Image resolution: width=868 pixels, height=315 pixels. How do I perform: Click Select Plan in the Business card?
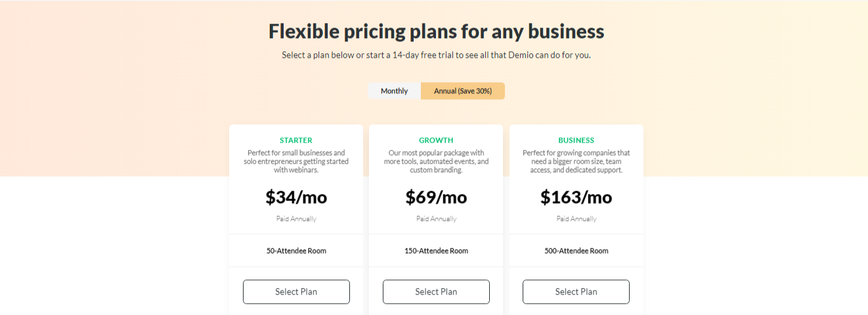(576, 292)
